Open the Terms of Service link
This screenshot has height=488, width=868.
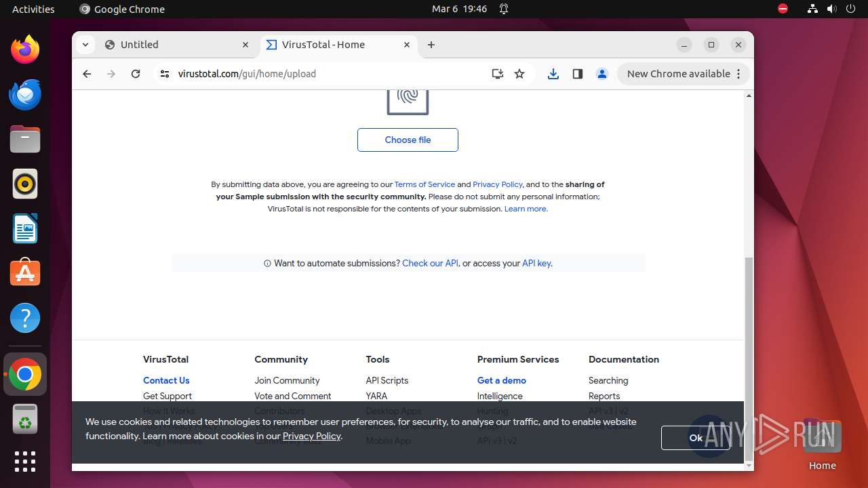[425, 184]
